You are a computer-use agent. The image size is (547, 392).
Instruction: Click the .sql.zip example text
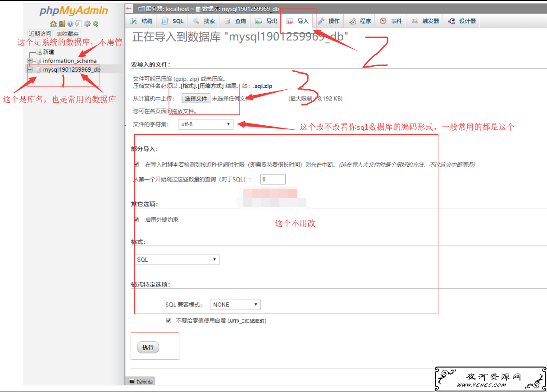tap(263, 86)
